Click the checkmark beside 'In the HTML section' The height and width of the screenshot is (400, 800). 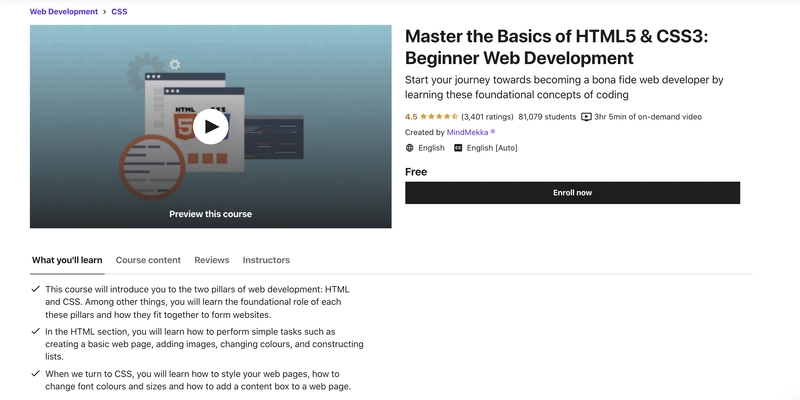coord(35,331)
